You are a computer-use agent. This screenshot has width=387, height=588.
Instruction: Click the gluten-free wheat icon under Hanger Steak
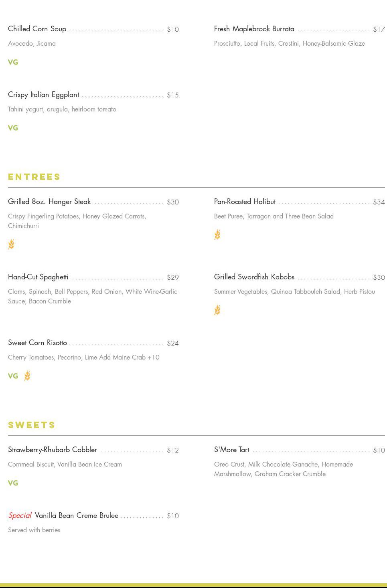11,244
